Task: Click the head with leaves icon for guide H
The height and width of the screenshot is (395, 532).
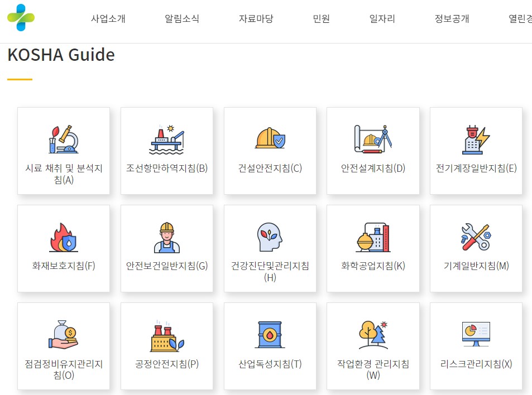Action: (x=270, y=237)
